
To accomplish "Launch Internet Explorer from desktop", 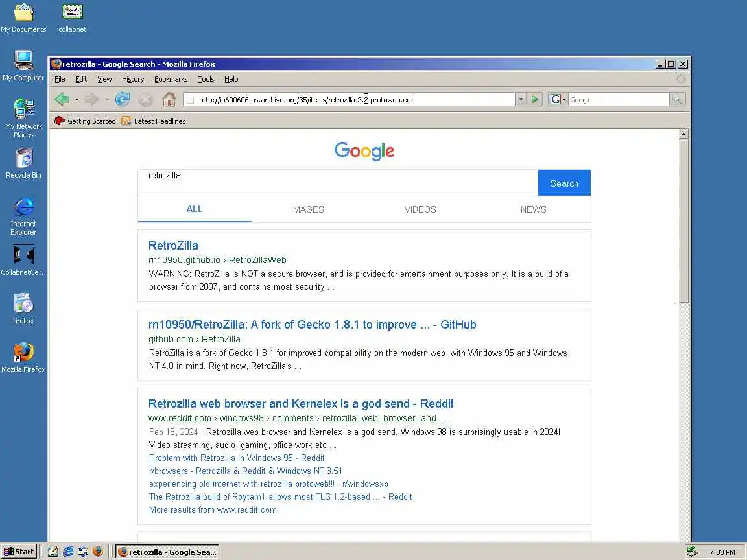I will coord(23,216).
